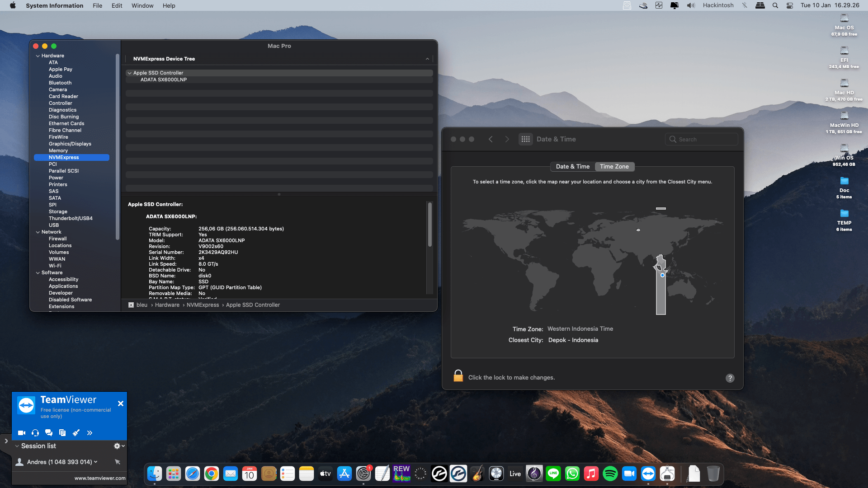Open the TeamViewer chat bubbles icon
868x488 pixels.
[x=49, y=433]
